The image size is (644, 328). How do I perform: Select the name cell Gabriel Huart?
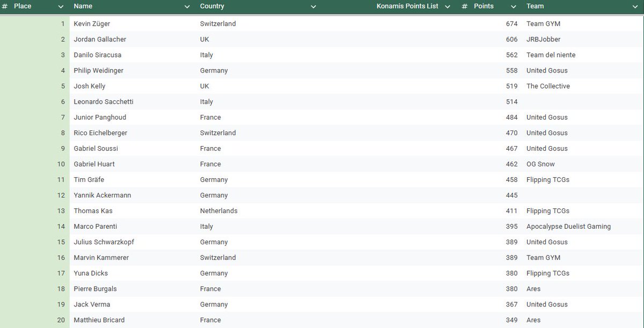click(x=94, y=164)
